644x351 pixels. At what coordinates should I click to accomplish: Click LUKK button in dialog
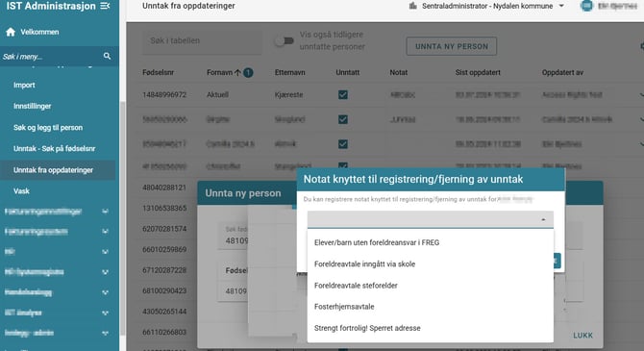click(x=582, y=336)
